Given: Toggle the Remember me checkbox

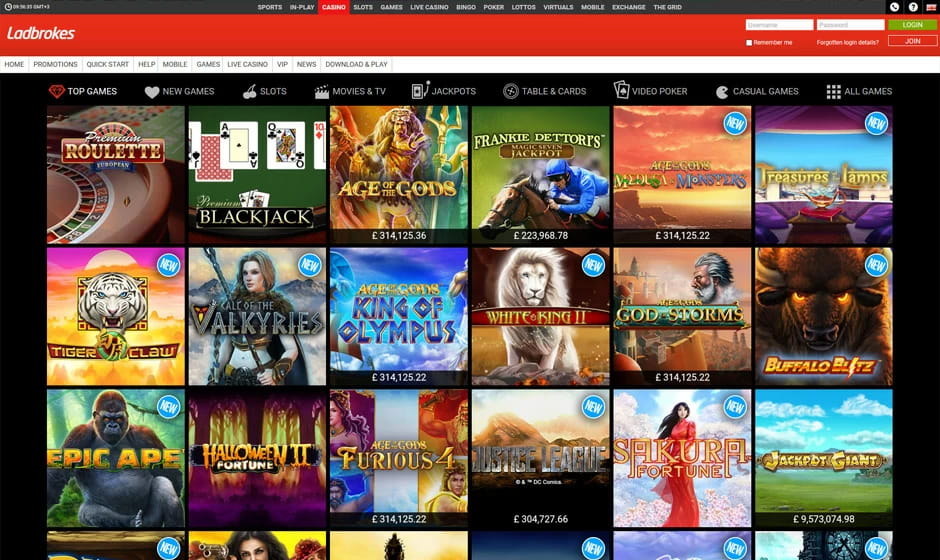Looking at the screenshot, I should 749,43.
